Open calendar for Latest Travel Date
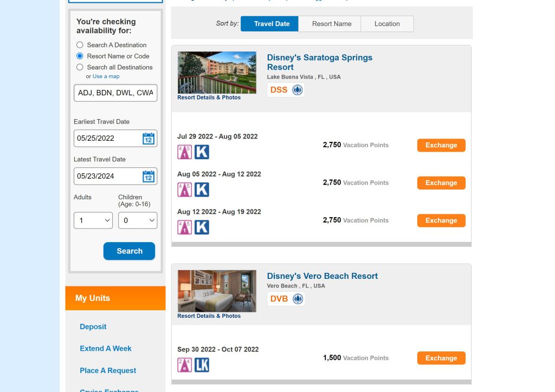555x392 pixels. tap(148, 177)
